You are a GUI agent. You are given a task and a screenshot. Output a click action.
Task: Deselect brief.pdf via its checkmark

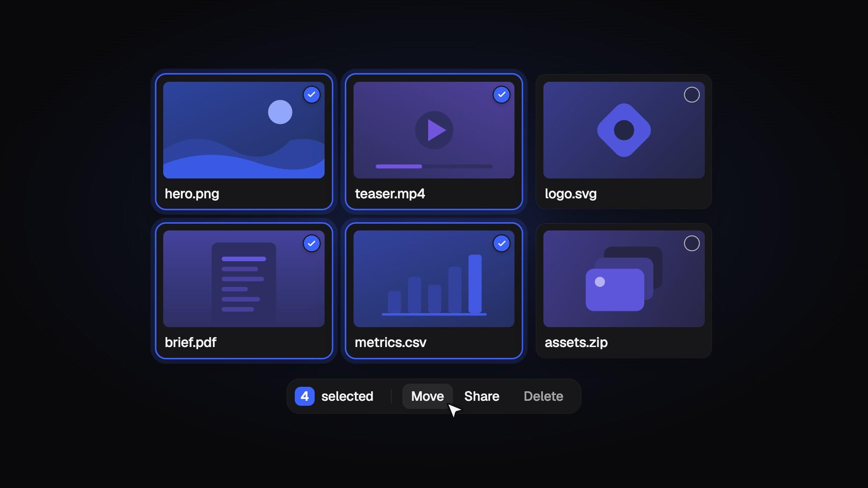point(311,244)
